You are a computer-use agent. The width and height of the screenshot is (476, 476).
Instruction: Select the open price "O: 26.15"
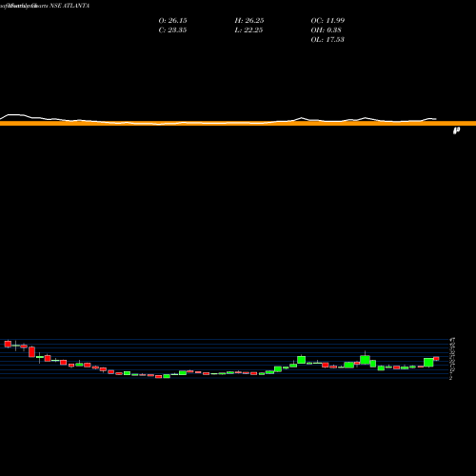coord(172,20)
